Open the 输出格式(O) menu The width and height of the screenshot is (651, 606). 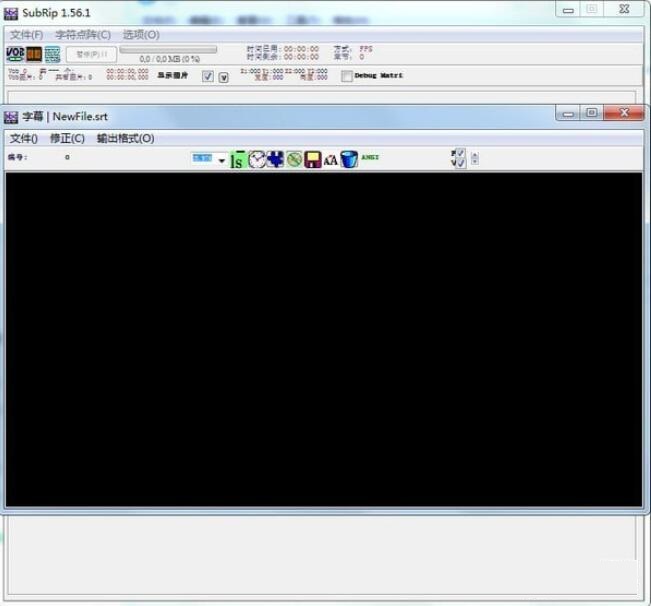[x=125, y=139]
